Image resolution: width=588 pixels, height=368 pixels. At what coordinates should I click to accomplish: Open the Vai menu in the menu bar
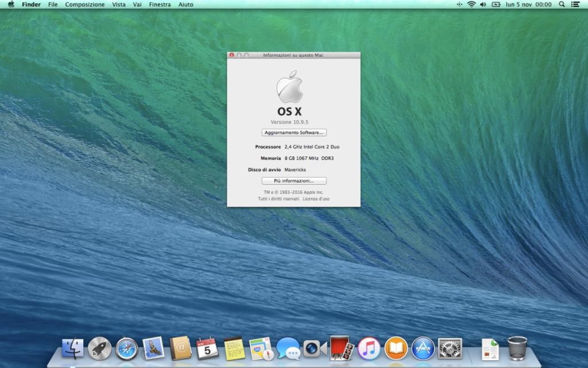pos(136,5)
